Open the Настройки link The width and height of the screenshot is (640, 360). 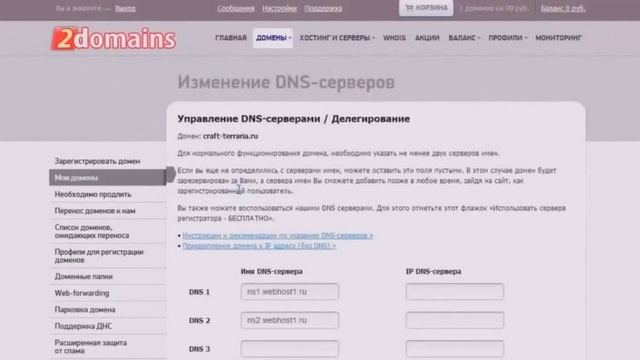pos(279,8)
